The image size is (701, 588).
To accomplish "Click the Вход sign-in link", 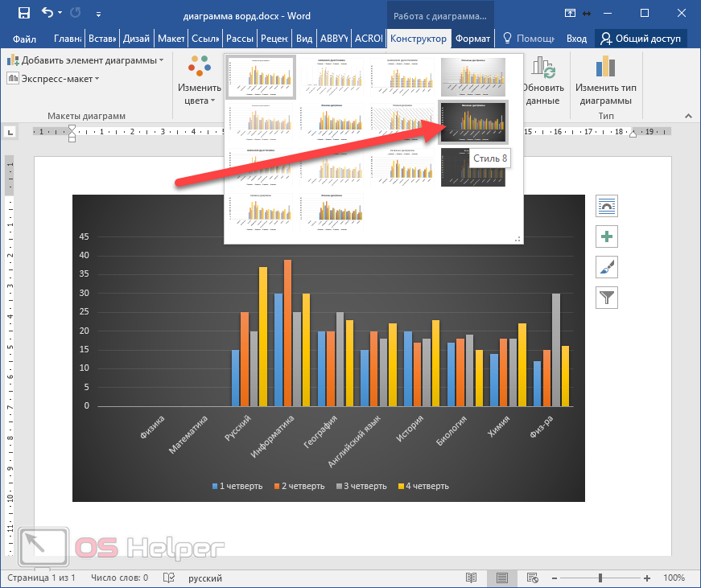I will click(576, 39).
